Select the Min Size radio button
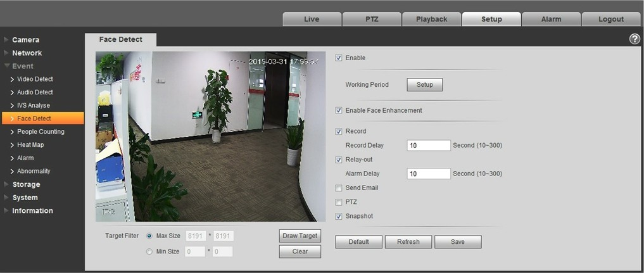The height and width of the screenshot is (273, 644). pos(149,251)
